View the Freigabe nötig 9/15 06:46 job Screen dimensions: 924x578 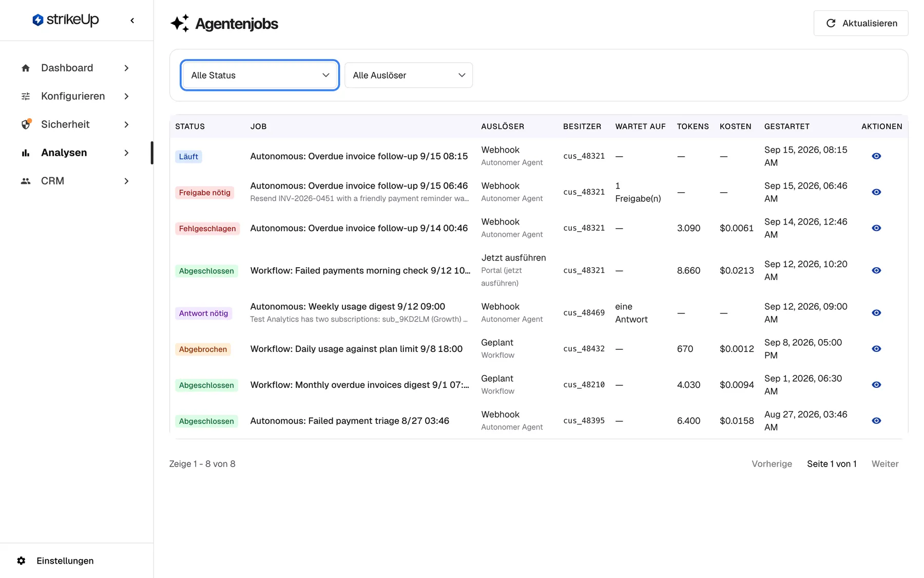876,192
